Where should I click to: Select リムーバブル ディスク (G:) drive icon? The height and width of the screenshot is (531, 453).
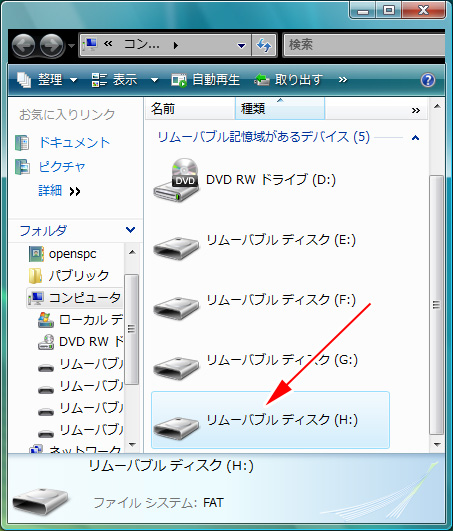pyautogui.click(x=175, y=368)
